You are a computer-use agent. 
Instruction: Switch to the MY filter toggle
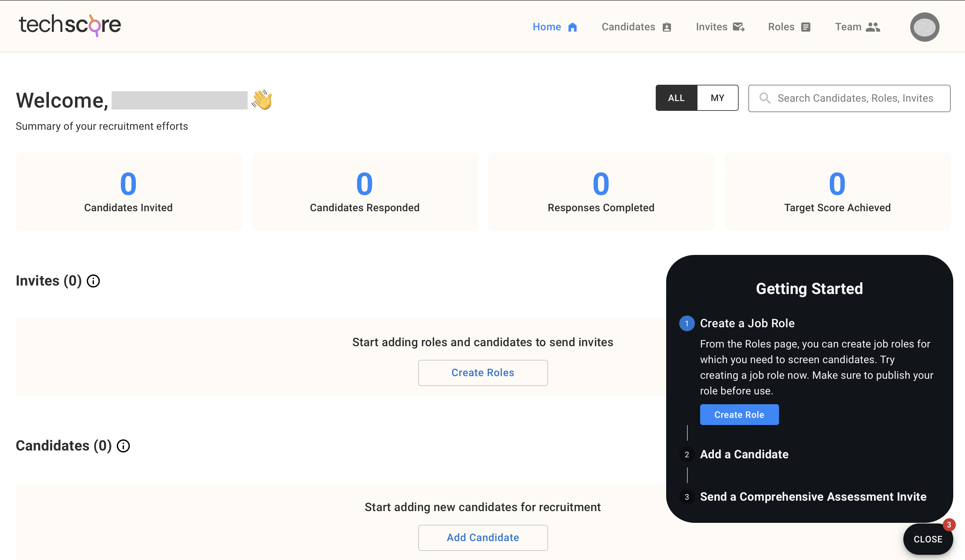(717, 98)
